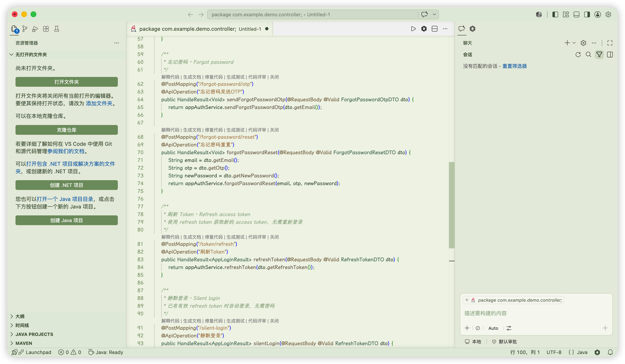
Task: Click the tools configuration sliders icon in chat
Action: click(x=509, y=328)
